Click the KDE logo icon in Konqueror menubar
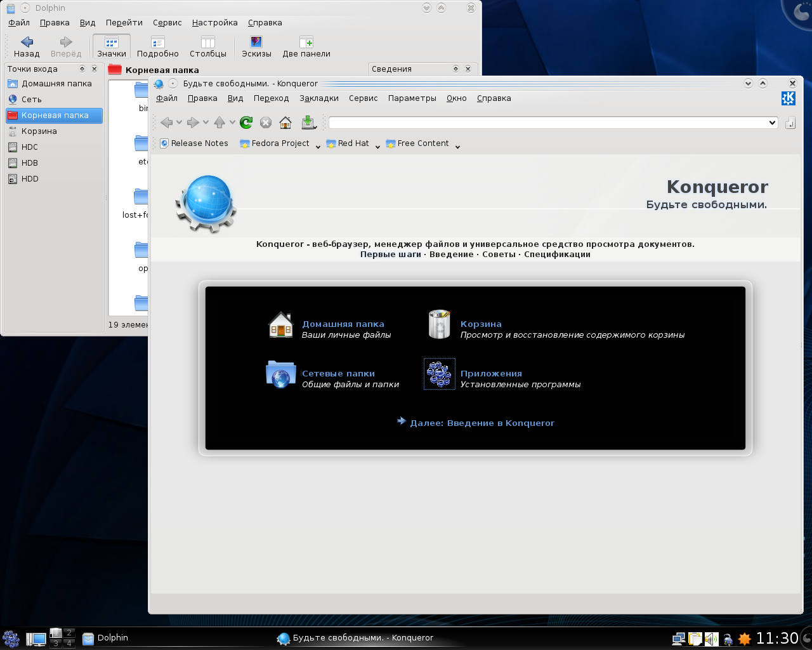This screenshot has width=812, height=650. tap(788, 98)
